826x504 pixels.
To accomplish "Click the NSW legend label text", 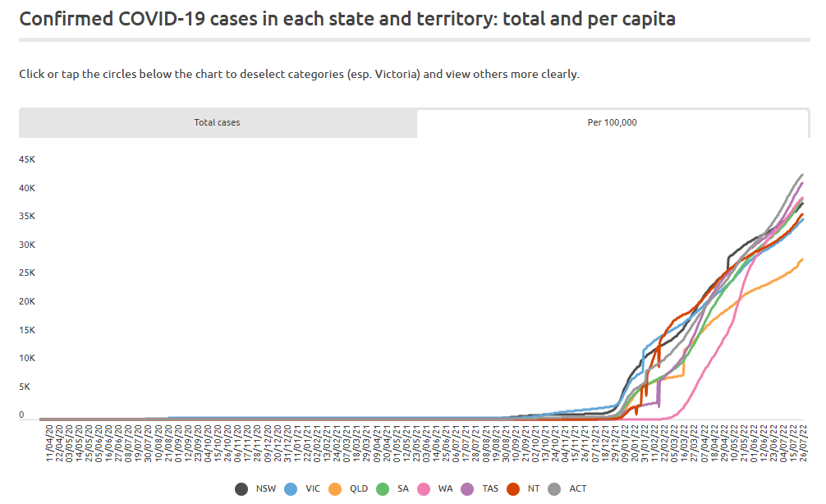I will (266, 488).
